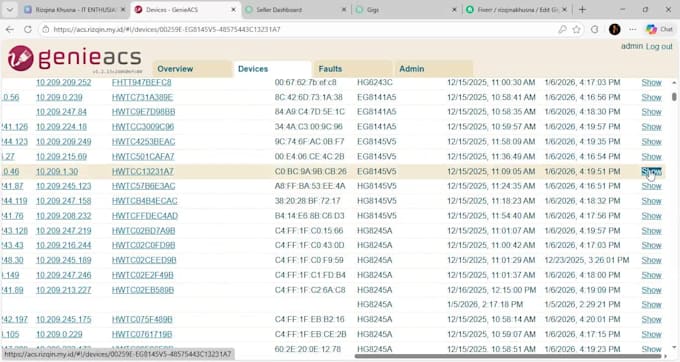Click Show for device HWTC501CAFA7

coord(651,157)
